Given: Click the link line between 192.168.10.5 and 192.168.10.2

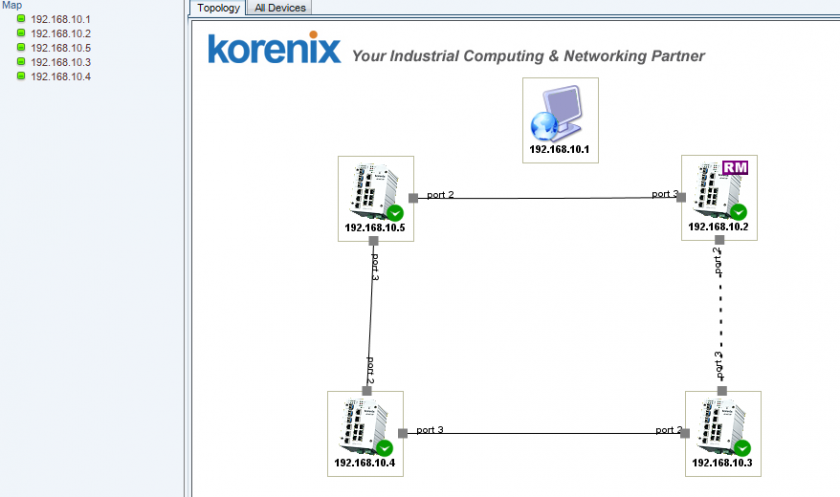Looking at the screenshot, I should 546,198.
